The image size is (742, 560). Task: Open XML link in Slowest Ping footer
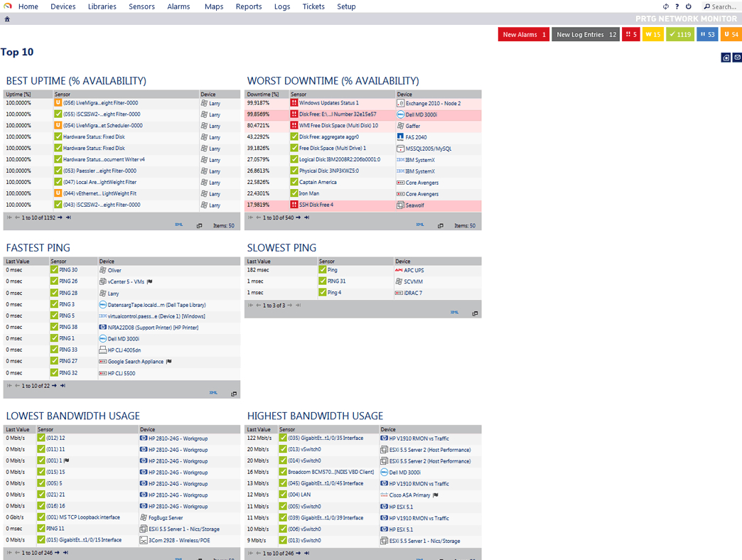(x=455, y=312)
